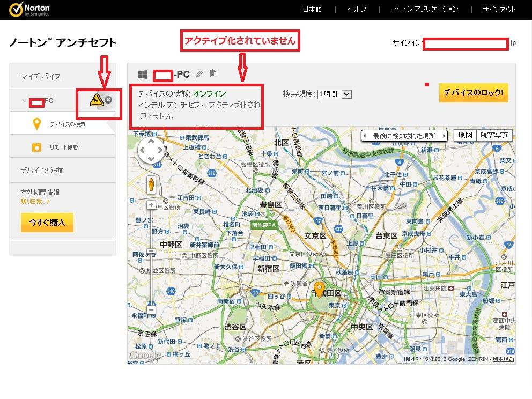Click the gray X icon next to warning

point(108,100)
